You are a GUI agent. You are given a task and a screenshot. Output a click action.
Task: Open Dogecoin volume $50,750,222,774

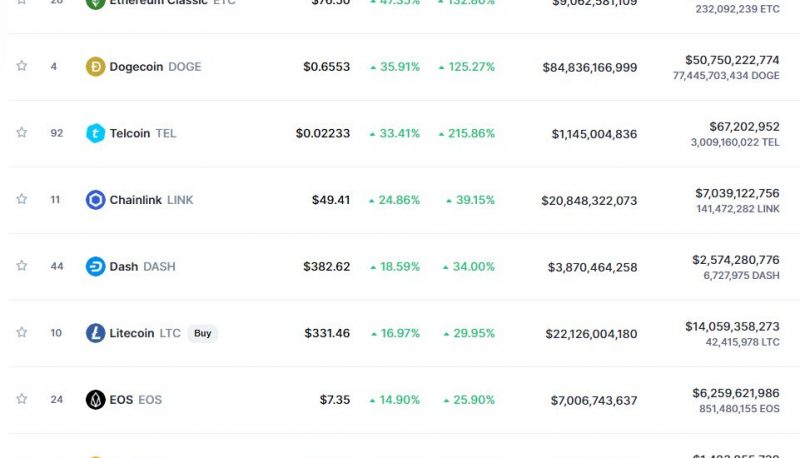[x=732, y=60]
